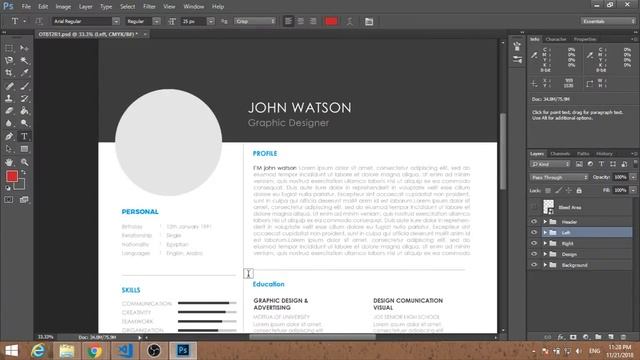Open font family dropdown Arial
Screen dimensions: 640x360
(x=116, y=21)
